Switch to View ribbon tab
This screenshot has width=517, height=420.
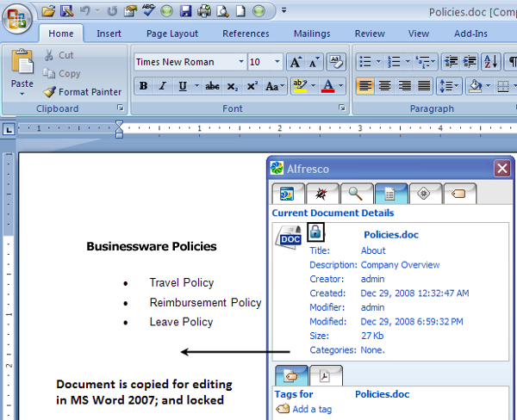[x=419, y=34]
